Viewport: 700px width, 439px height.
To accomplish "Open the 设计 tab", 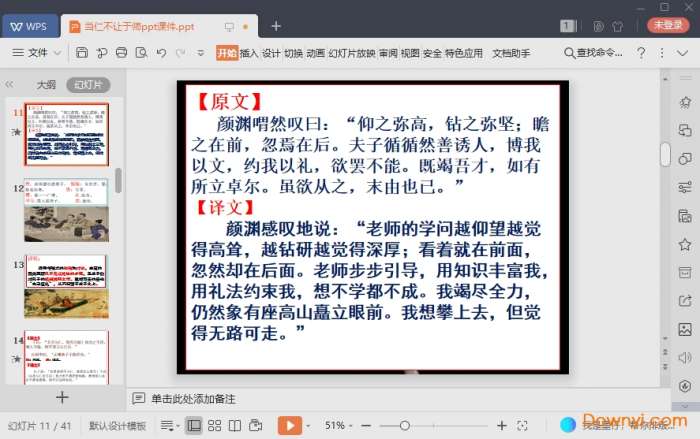I will pos(271,53).
